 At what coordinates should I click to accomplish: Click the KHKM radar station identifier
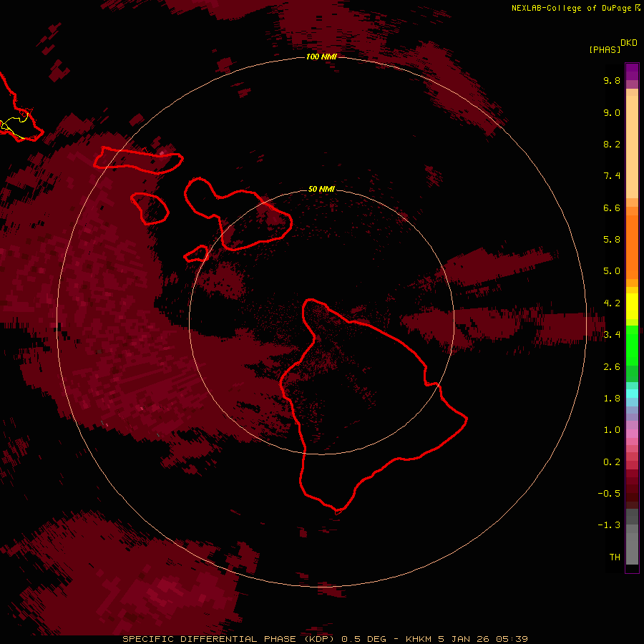419,639
